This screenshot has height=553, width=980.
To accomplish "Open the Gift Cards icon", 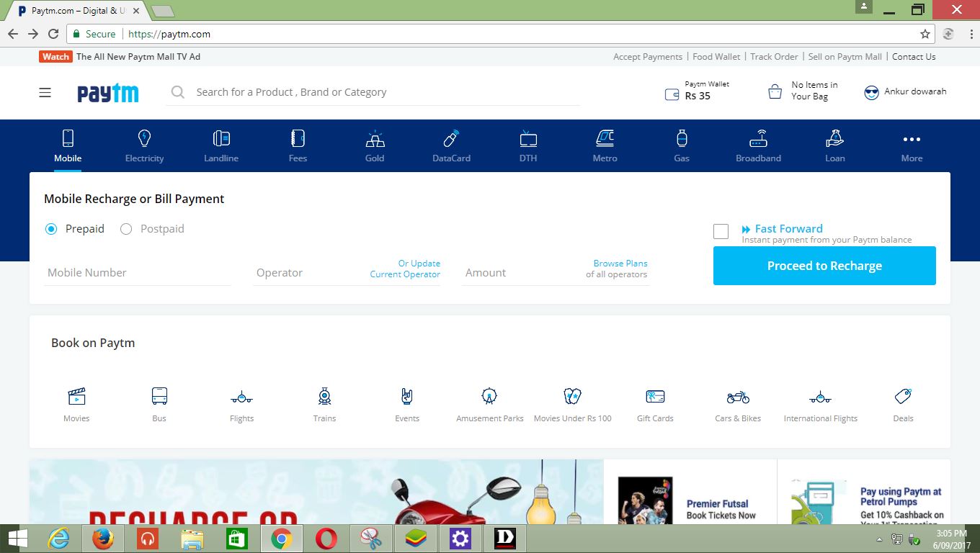I will coord(655,396).
